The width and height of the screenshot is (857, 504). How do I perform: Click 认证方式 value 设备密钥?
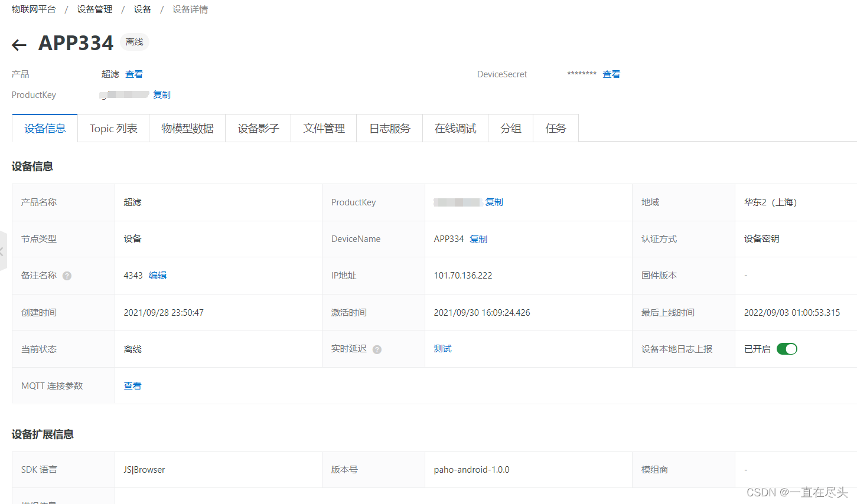pyautogui.click(x=762, y=239)
